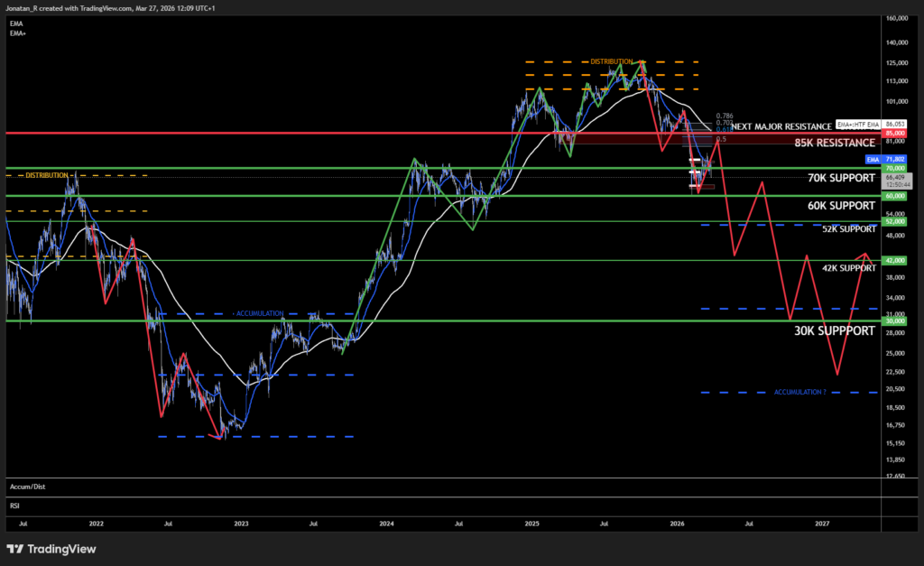Click the red 85,000 price label on the scale
Screen dimensions: 924x566
(893, 132)
